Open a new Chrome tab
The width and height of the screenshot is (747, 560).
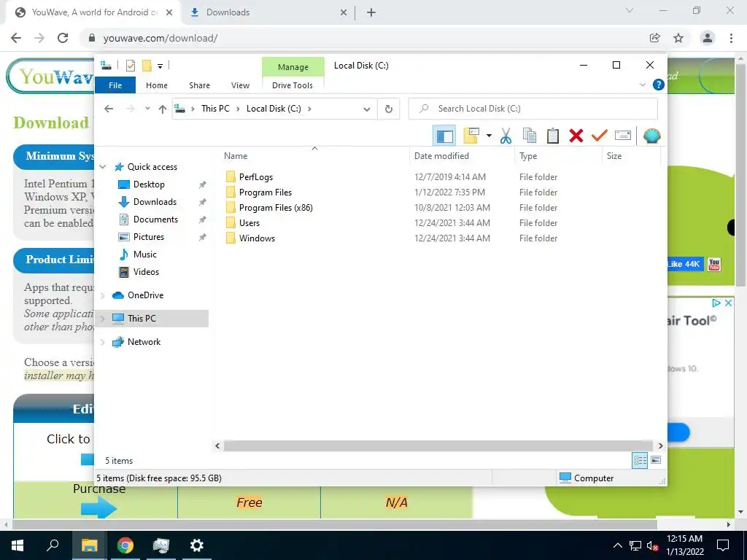371,13
